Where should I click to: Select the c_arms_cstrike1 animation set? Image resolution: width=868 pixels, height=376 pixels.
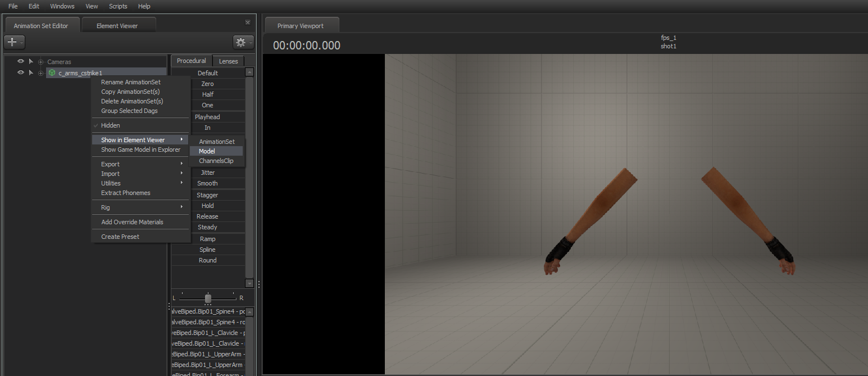[80, 73]
